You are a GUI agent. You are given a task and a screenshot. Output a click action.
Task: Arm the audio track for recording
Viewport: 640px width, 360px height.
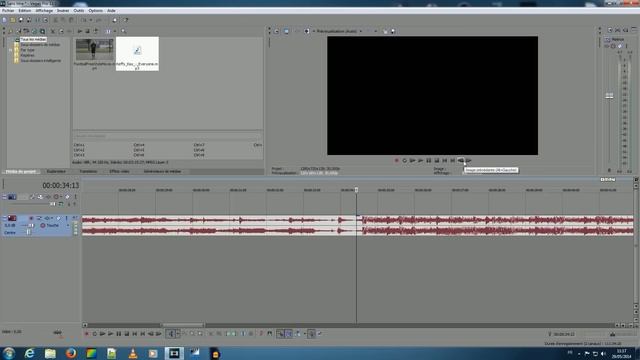coord(31,218)
